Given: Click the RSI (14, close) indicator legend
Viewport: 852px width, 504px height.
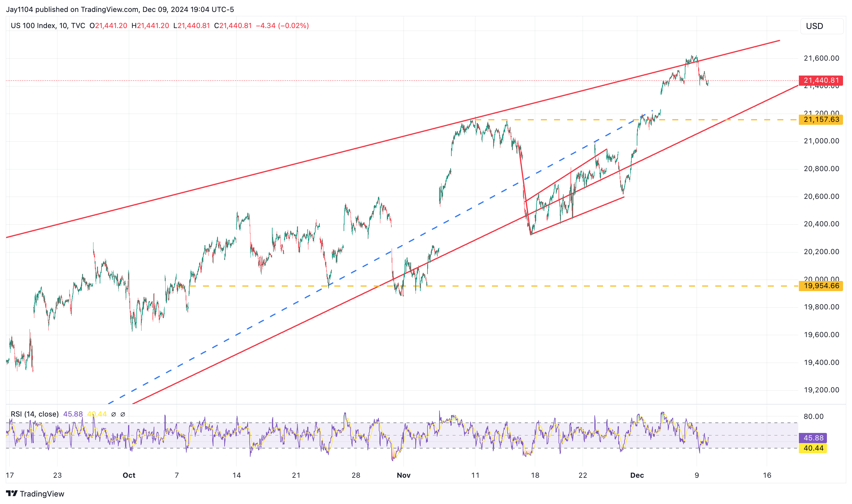Looking at the screenshot, I should point(35,414).
